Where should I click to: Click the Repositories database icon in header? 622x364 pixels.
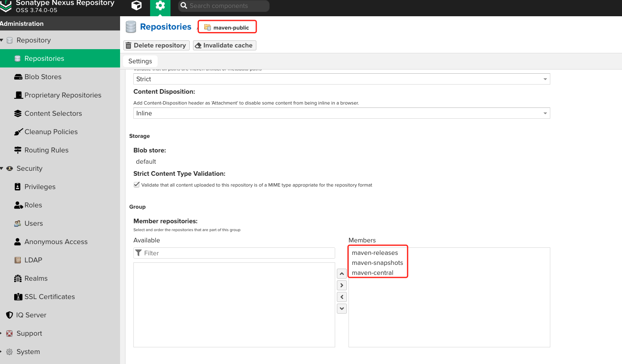131,27
